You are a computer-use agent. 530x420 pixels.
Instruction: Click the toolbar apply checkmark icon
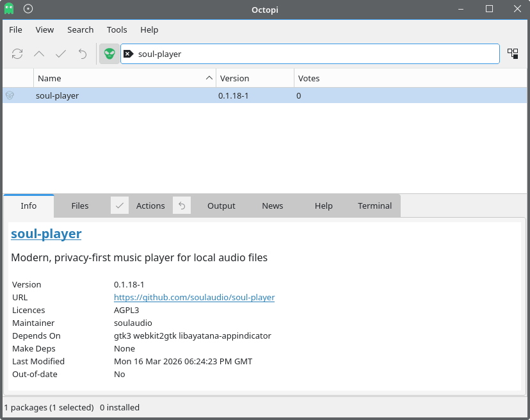61,54
